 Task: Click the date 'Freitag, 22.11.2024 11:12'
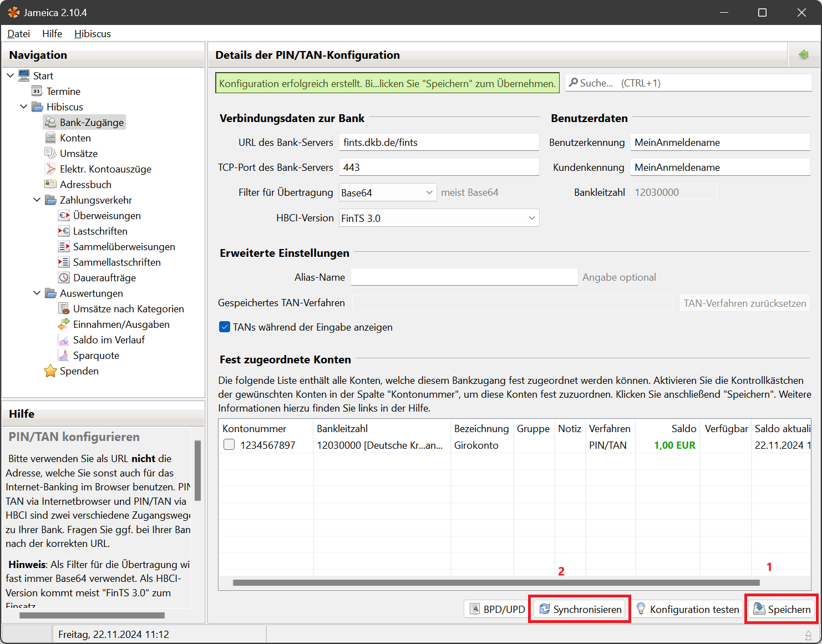tap(114, 634)
